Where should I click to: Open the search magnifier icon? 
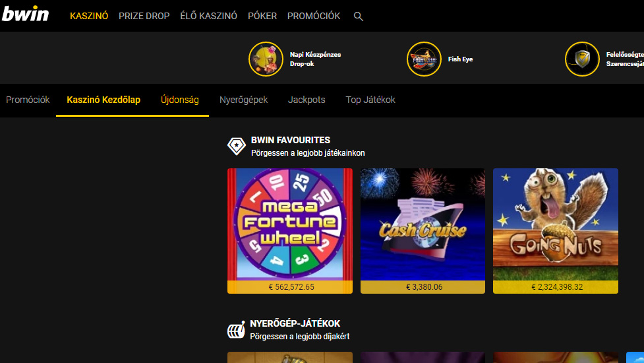point(359,16)
